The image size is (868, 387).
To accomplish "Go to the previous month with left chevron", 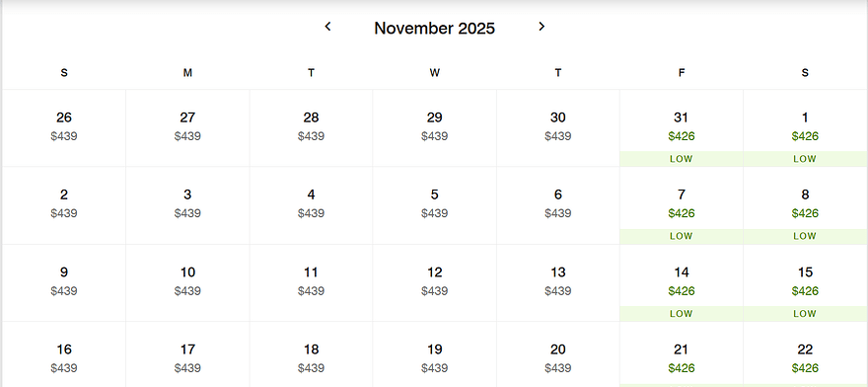I will point(327,27).
